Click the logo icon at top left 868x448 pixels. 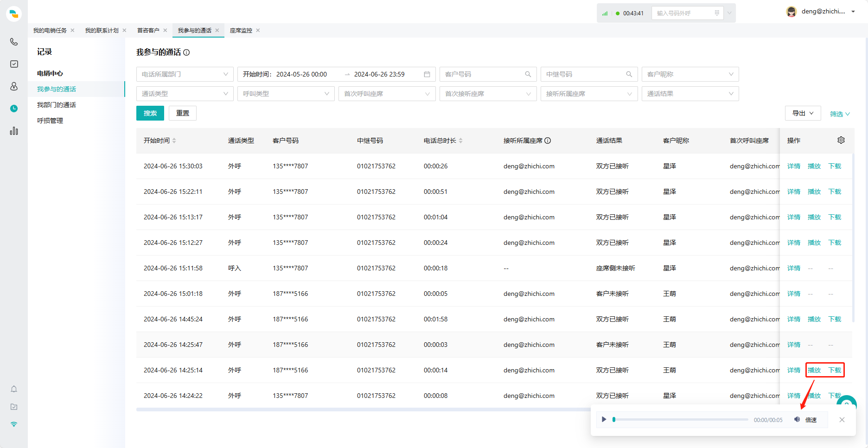(14, 13)
